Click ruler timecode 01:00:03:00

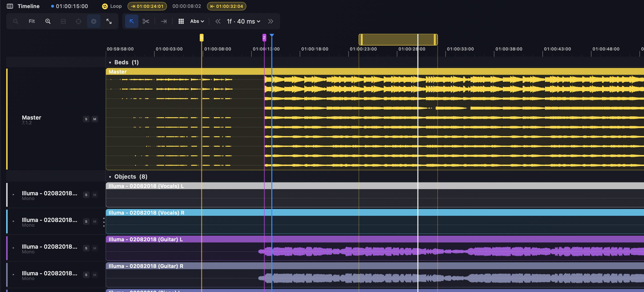pyautogui.click(x=169, y=49)
